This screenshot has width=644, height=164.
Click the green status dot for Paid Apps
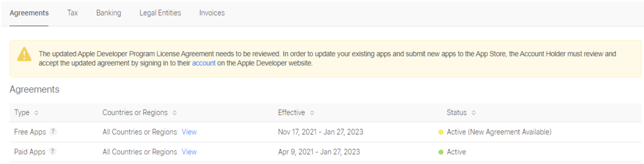coord(441,152)
